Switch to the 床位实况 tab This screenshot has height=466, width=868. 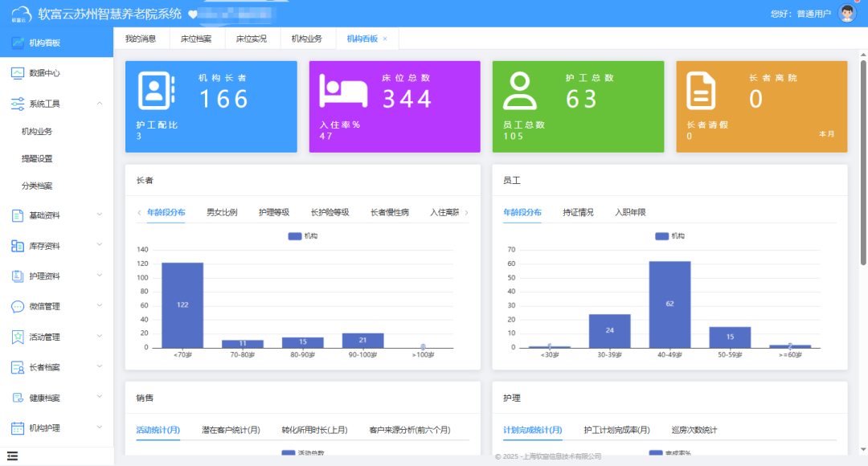252,39
